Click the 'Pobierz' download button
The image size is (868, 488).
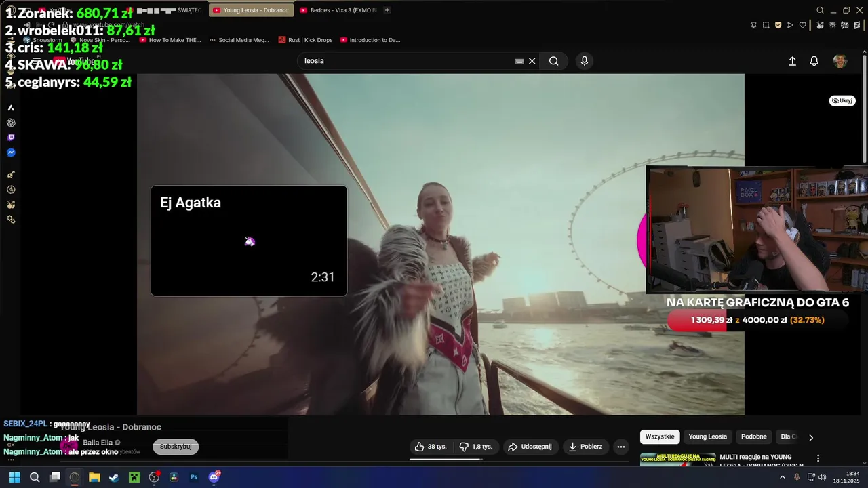(585, 447)
